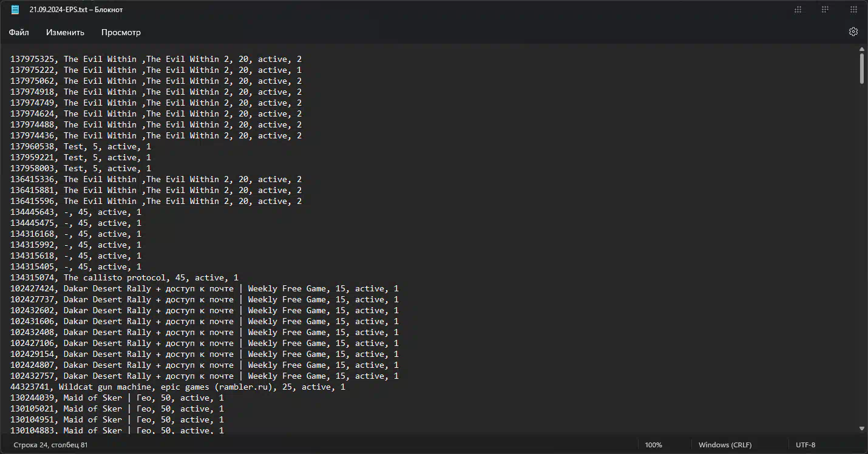Image resolution: width=868 pixels, height=454 pixels.
Task: Click the scrollbar down arrow
Action: (x=862, y=429)
